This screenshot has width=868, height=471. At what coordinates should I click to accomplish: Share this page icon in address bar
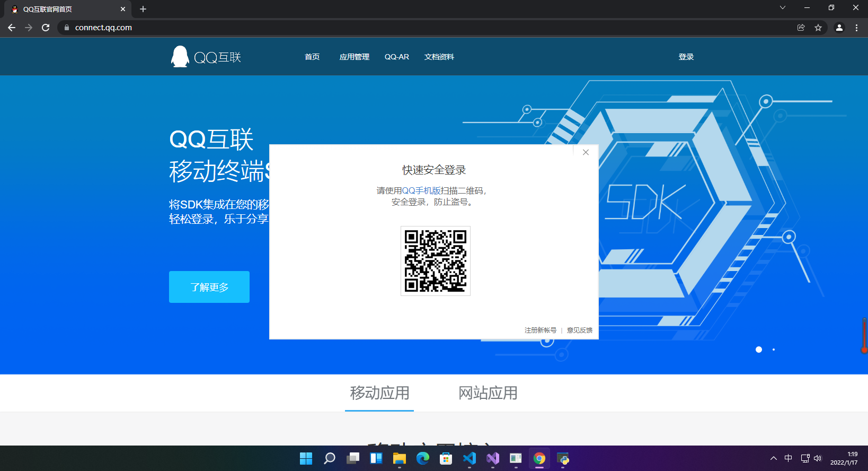pos(801,28)
